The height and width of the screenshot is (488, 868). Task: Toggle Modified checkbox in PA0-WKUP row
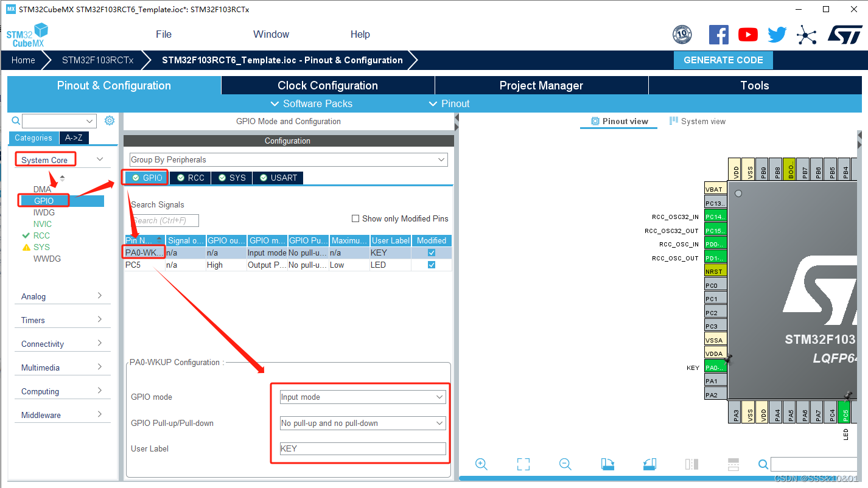coord(432,253)
